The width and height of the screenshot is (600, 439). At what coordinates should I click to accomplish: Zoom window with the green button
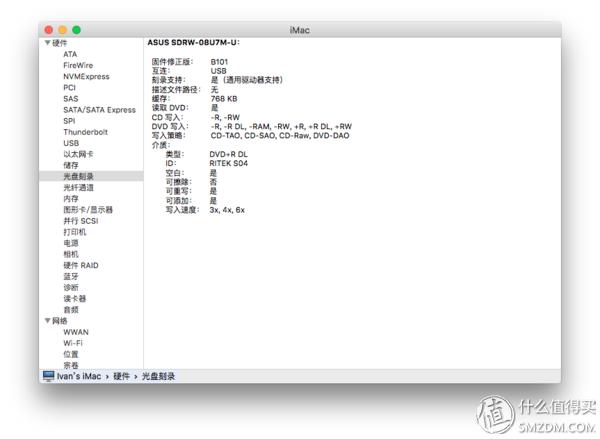[77, 30]
